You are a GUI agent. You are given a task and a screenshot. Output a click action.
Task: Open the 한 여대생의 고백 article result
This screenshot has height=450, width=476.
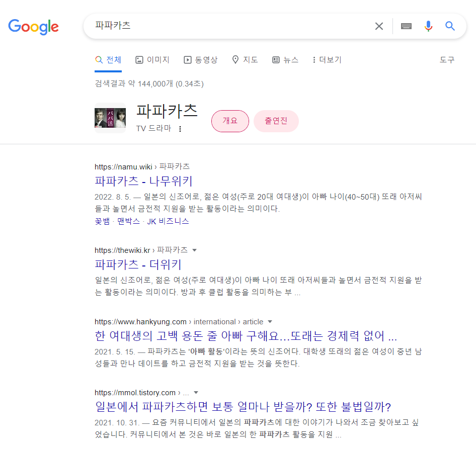click(x=246, y=336)
